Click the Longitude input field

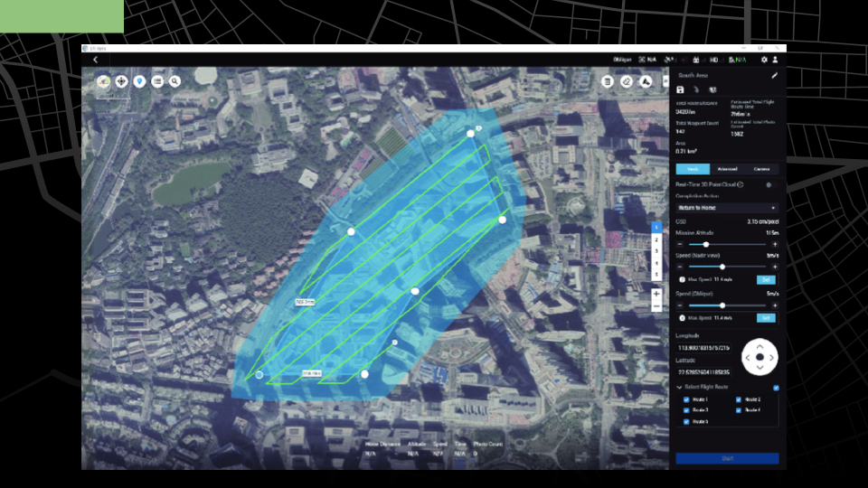(703, 348)
